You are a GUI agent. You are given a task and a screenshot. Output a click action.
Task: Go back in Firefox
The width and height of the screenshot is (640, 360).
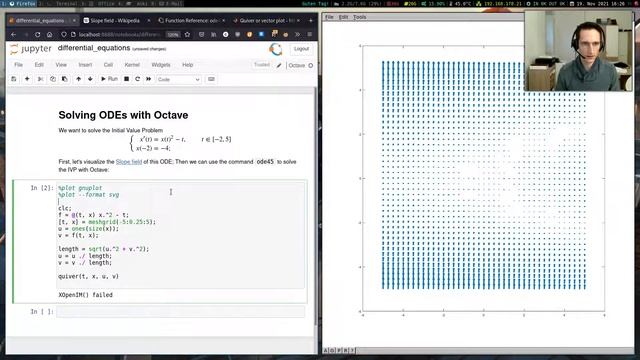[x=13, y=35]
